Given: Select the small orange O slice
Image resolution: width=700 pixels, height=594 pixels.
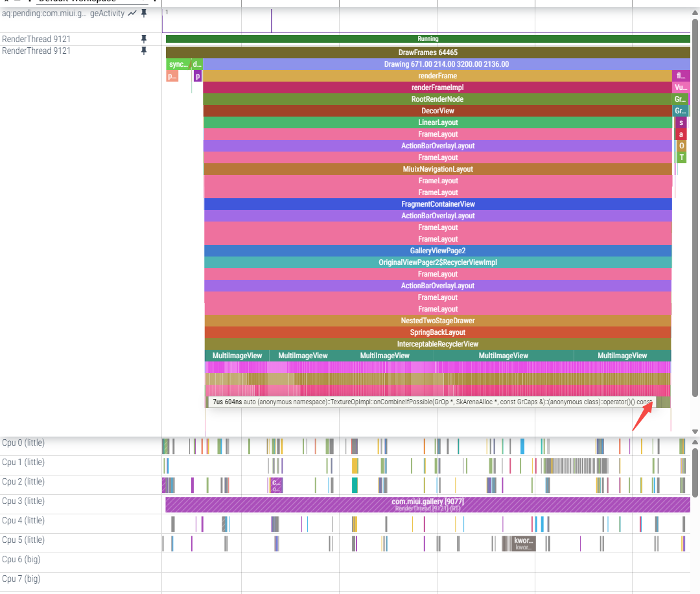Looking at the screenshot, I should 681,146.
